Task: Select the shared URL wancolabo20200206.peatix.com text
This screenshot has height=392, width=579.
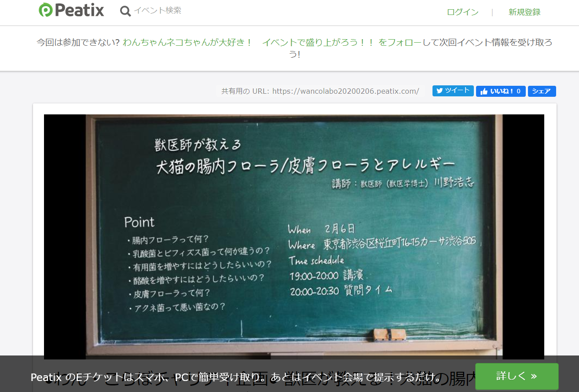Action: [x=346, y=91]
